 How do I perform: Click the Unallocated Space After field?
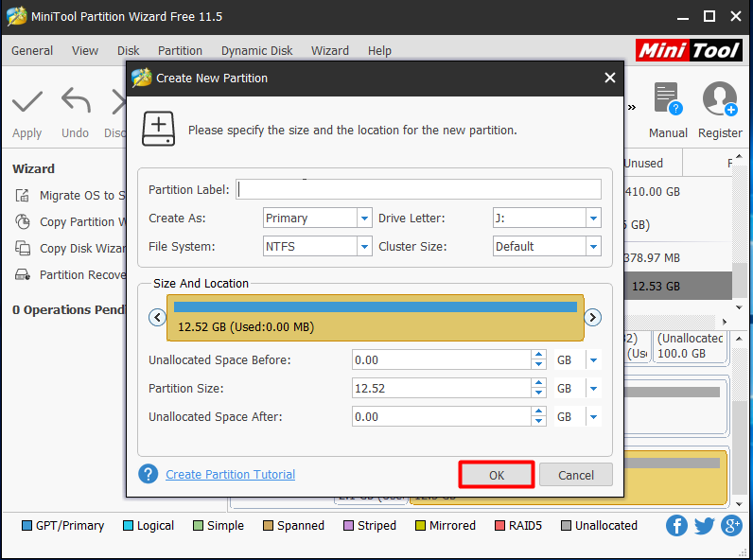click(x=442, y=417)
